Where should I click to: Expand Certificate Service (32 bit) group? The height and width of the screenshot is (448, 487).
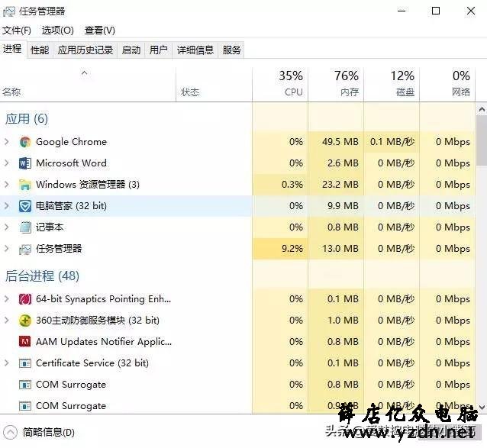pyautogui.click(x=7, y=363)
